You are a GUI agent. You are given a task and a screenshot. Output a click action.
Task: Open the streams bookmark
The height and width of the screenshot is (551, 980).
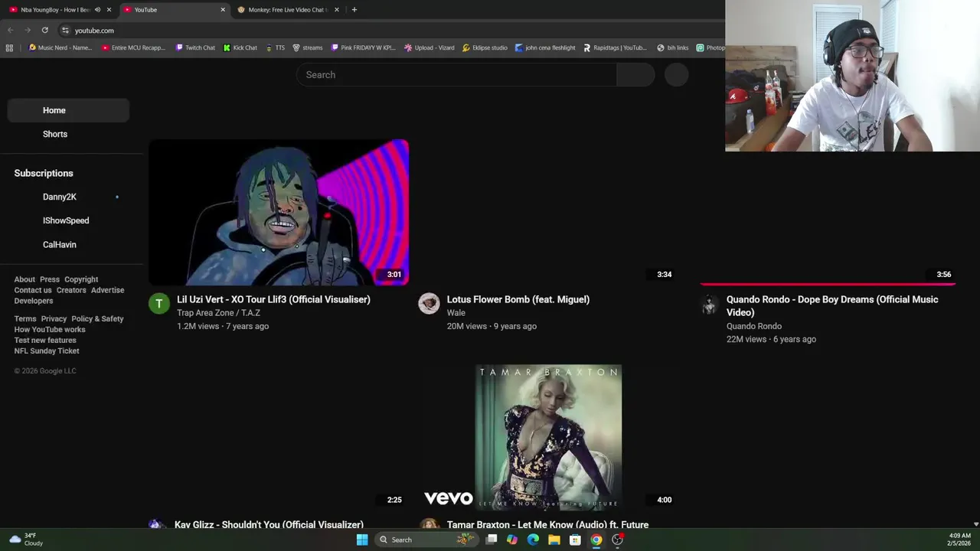[x=307, y=47]
